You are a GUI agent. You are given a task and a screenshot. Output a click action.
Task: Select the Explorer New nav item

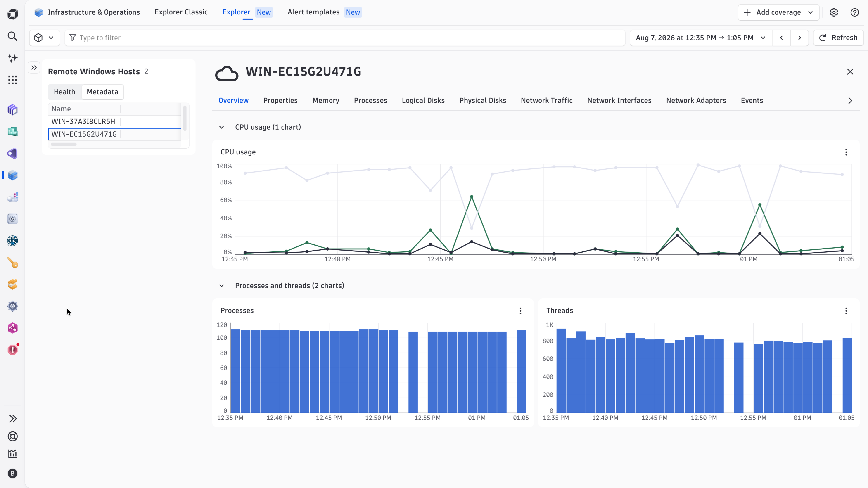tap(247, 12)
